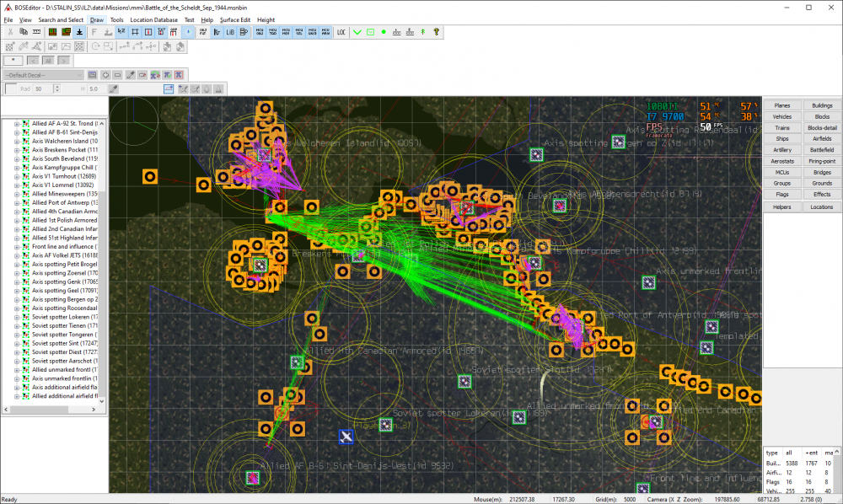Click the LOC locations toolbar icon
The image size is (843, 504).
coord(341,32)
